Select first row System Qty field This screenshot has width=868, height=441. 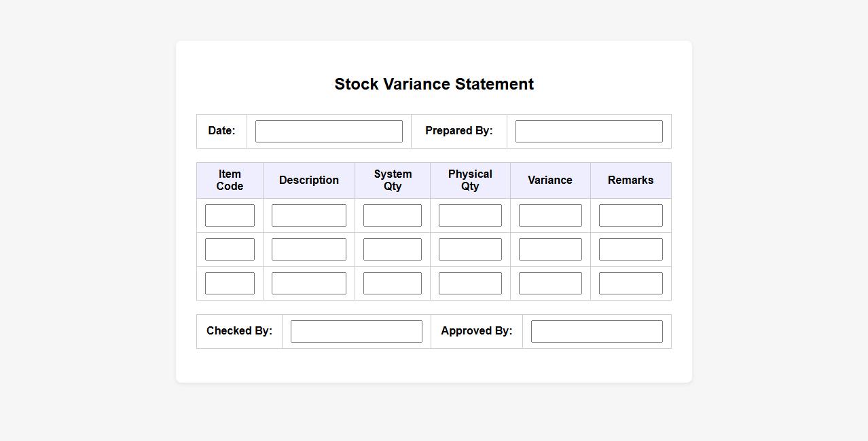click(392, 215)
